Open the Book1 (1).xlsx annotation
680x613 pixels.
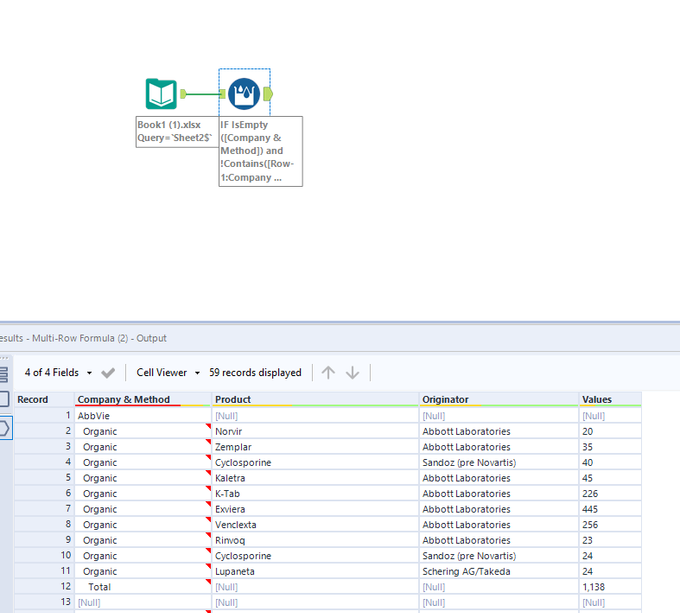pyautogui.click(x=177, y=131)
